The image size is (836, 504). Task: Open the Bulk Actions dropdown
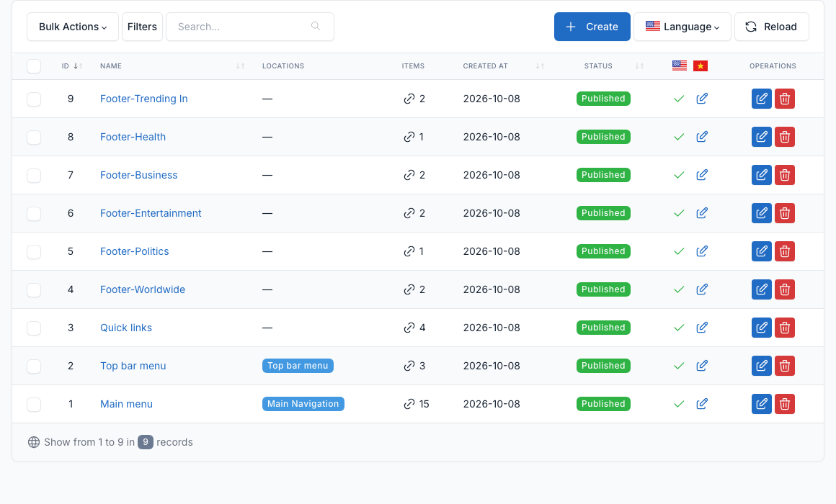point(73,27)
